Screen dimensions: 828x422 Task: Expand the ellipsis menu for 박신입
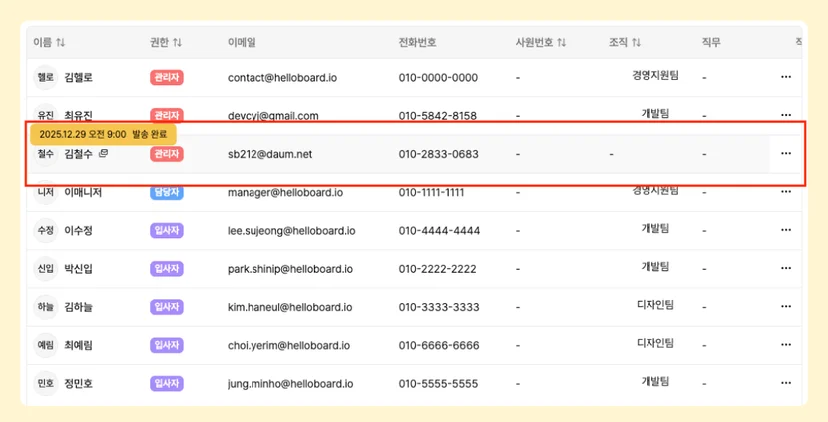coord(786,268)
